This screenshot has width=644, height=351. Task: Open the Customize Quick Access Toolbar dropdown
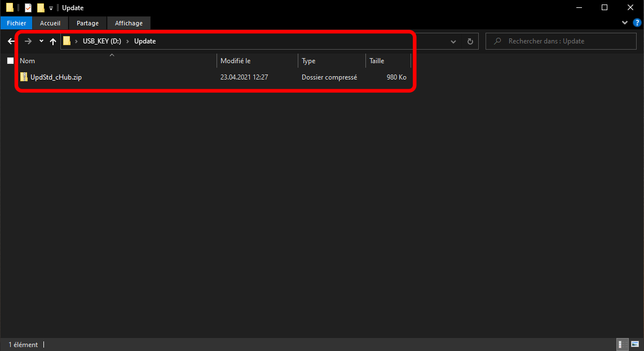51,8
